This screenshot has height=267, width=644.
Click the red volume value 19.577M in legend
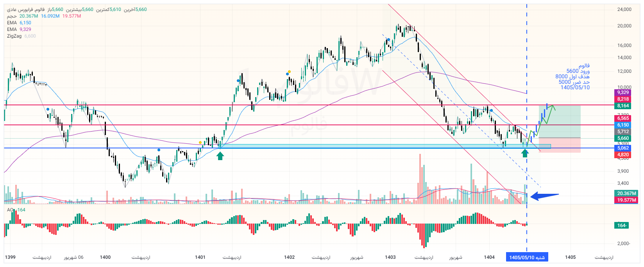(x=72, y=16)
